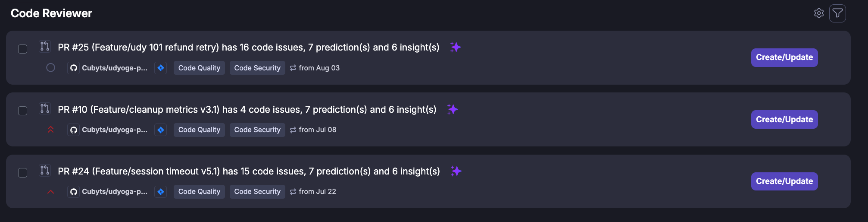868x222 pixels.
Task: Open the Cubyts/udyoga-p... repo link on PR #10
Action: pyautogui.click(x=109, y=130)
